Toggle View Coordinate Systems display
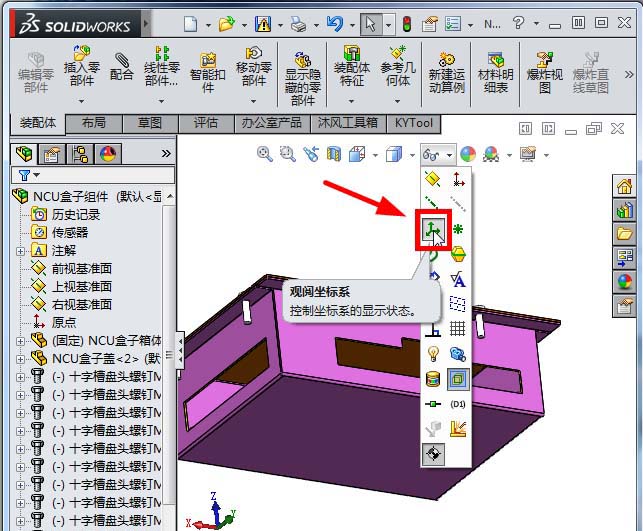 433,229
